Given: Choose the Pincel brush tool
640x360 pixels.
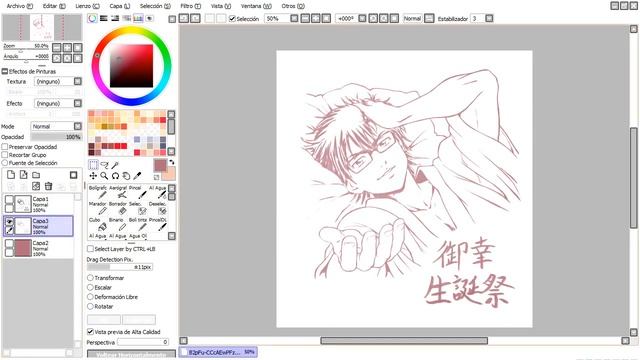Looking at the screenshot, I should (138, 192).
